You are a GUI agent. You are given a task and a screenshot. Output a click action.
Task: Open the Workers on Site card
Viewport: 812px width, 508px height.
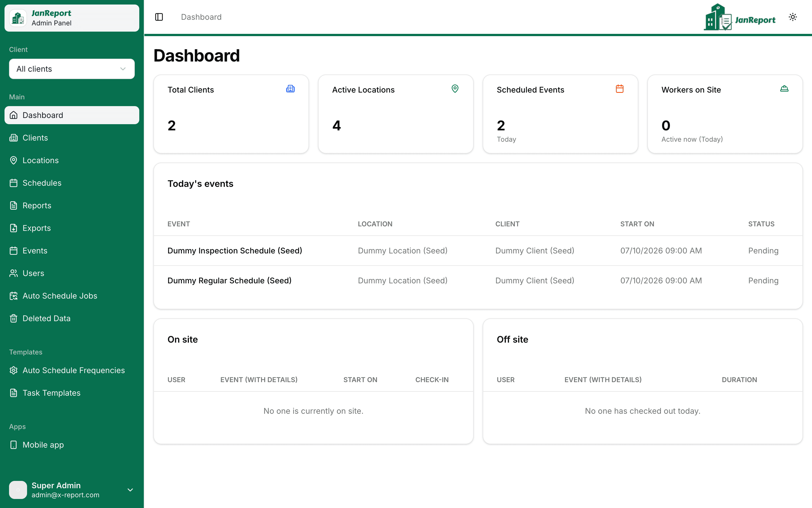coord(725,114)
